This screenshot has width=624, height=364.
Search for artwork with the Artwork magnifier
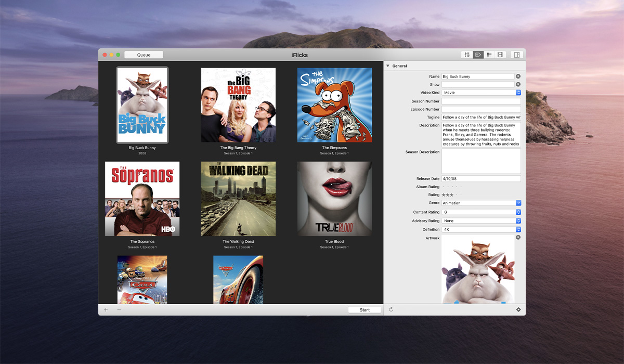tap(518, 238)
